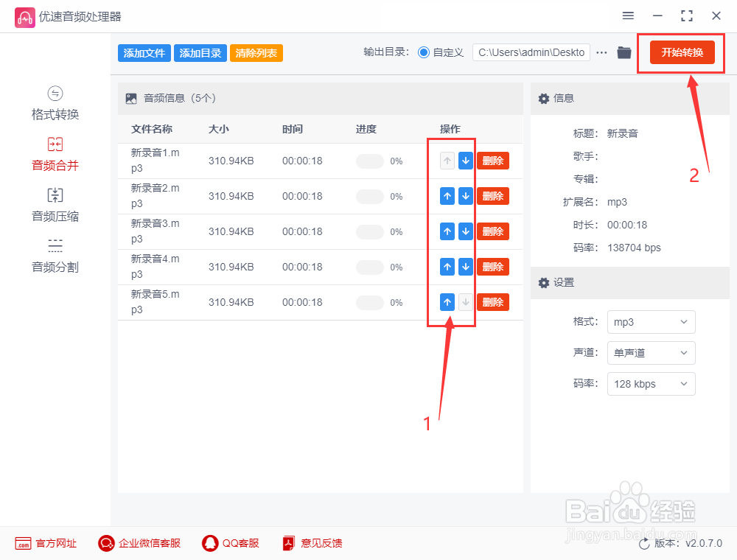
Task: Move 新录音1.mp3 down in the list
Action: point(465,161)
